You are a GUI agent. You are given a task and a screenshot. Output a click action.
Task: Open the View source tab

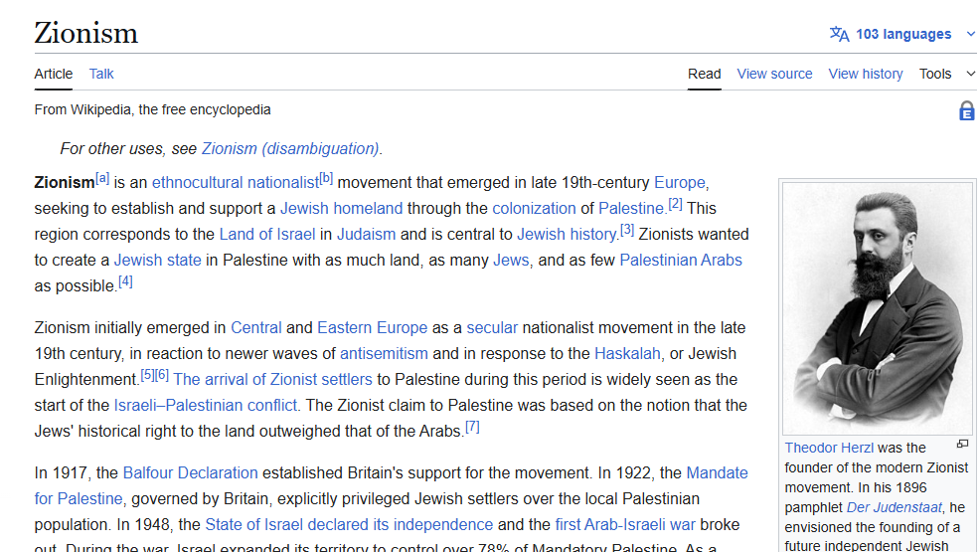pyautogui.click(x=774, y=74)
